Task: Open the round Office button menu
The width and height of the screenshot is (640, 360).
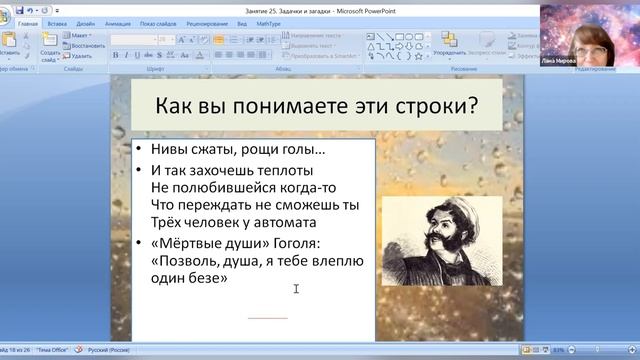Action: pyautogui.click(x=3, y=16)
